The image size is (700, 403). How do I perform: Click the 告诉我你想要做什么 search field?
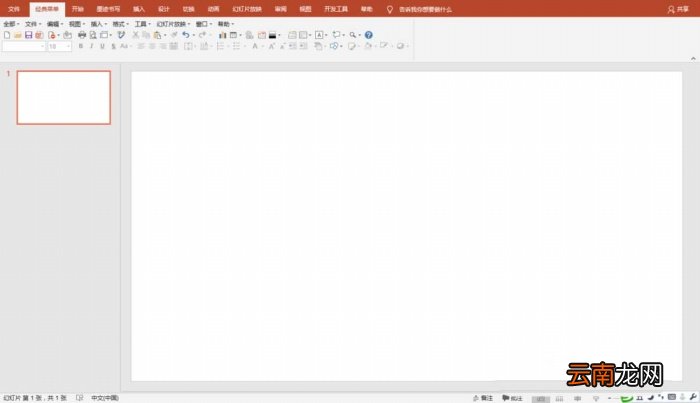click(425, 9)
